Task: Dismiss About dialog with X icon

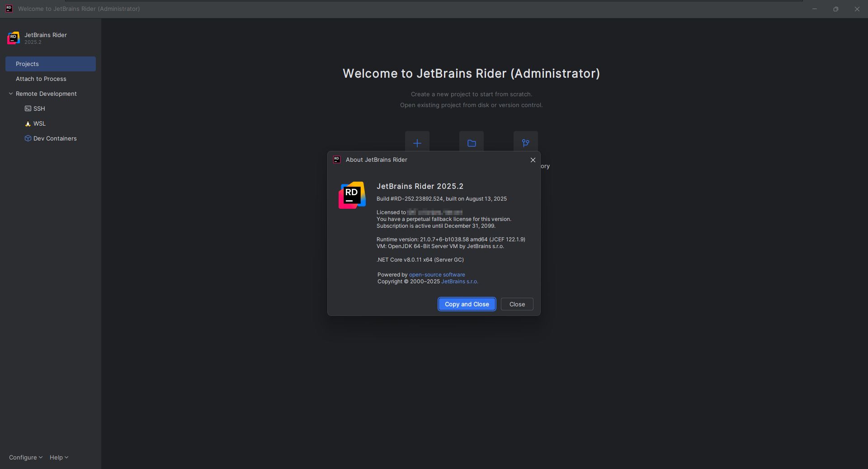Action: 533,160
